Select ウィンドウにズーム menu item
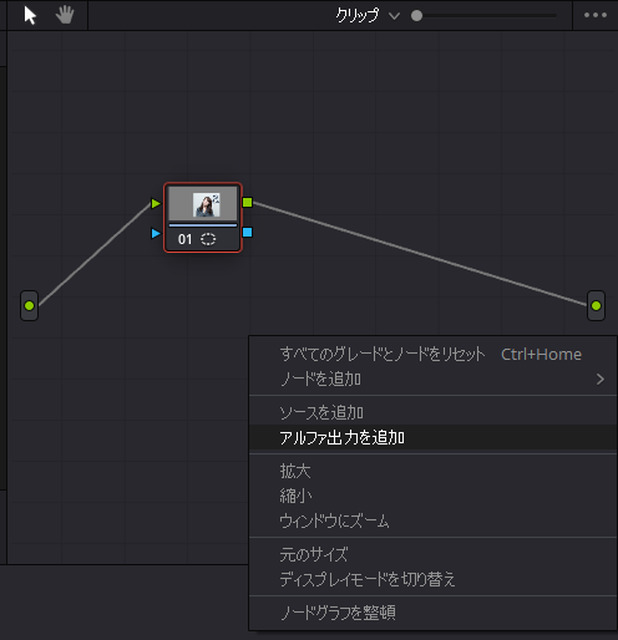This screenshot has height=640, width=618. tap(433, 521)
